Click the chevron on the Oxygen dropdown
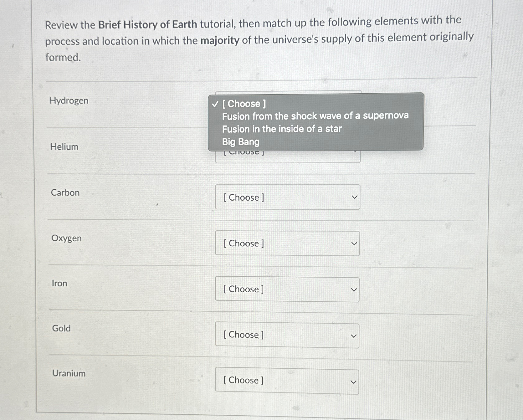This screenshot has height=420, width=523. click(x=353, y=243)
